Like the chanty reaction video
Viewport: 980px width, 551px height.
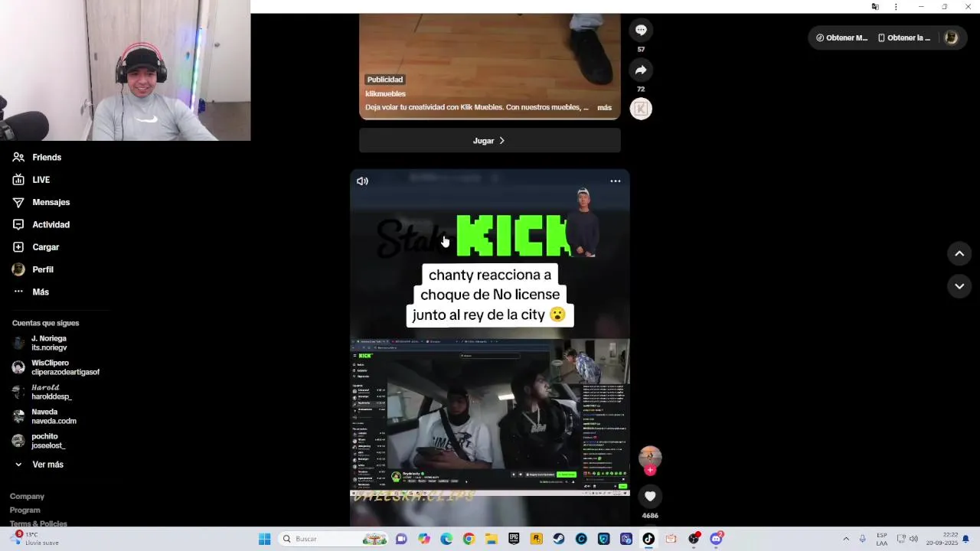(650, 496)
